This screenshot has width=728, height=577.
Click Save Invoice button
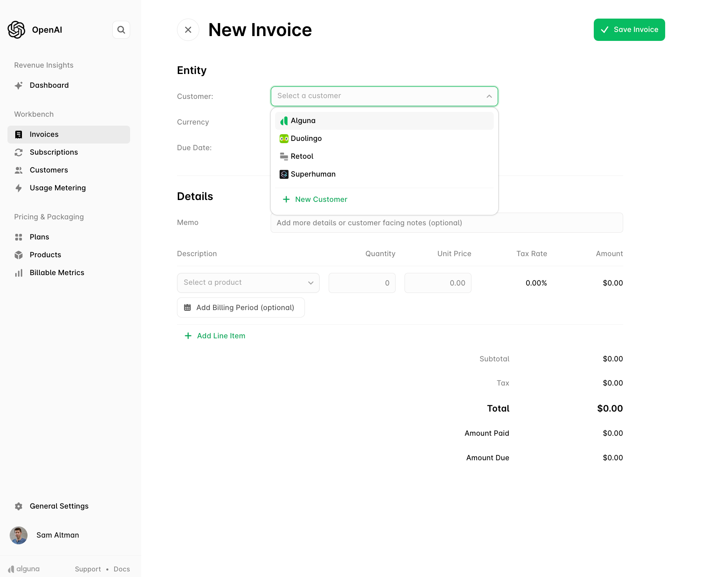click(629, 30)
